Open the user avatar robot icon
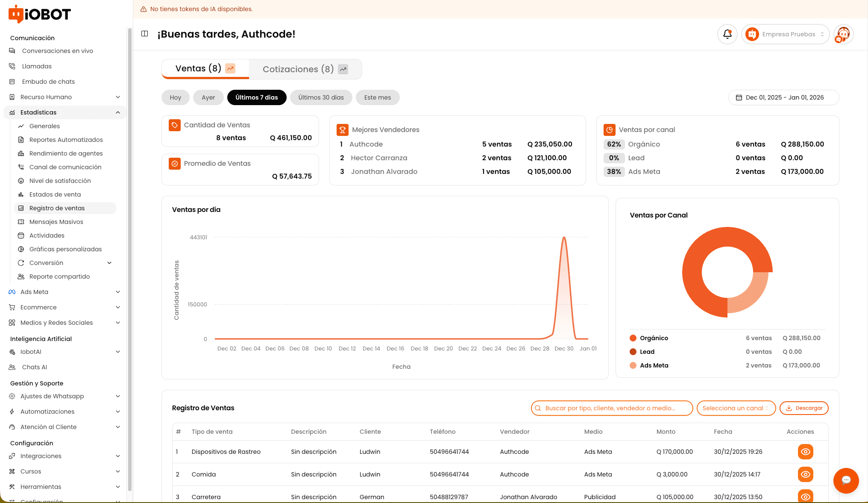The image size is (868, 503). [x=843, y=34]
